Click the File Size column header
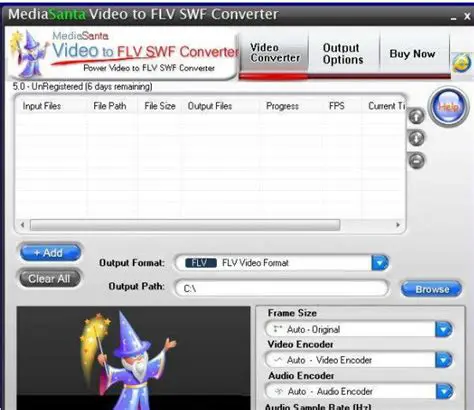Screen dimensions: 474x410 [x=160, y=106]
